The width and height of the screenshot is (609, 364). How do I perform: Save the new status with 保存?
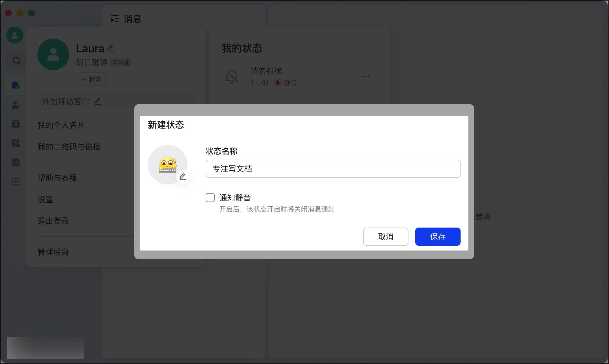[x=437, y=237]
